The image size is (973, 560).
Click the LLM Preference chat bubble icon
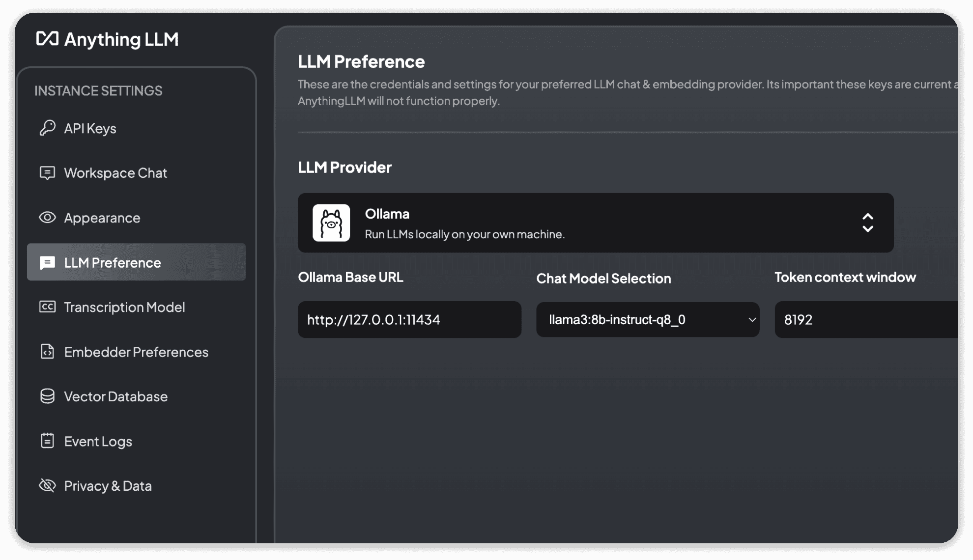(47, 262)
